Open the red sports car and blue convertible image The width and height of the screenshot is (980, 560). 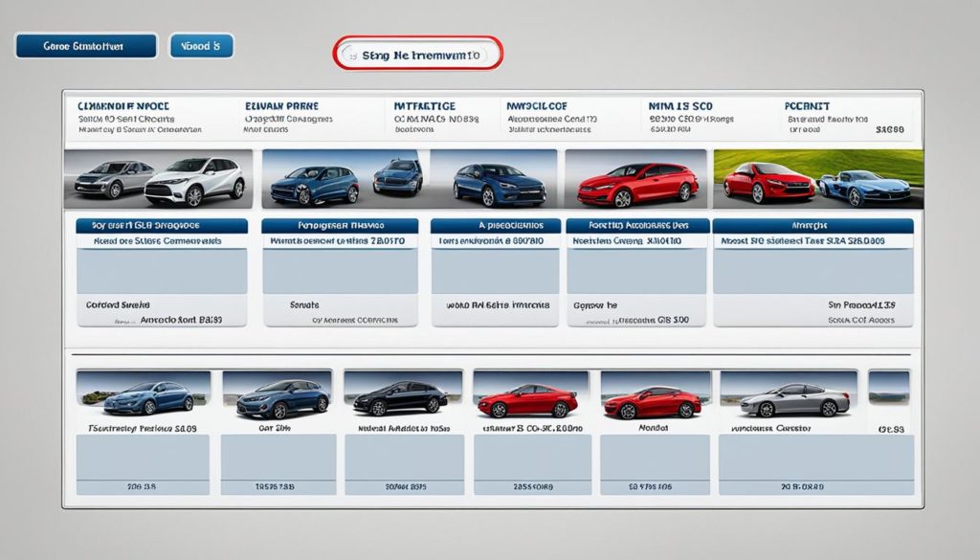point(818,178)
